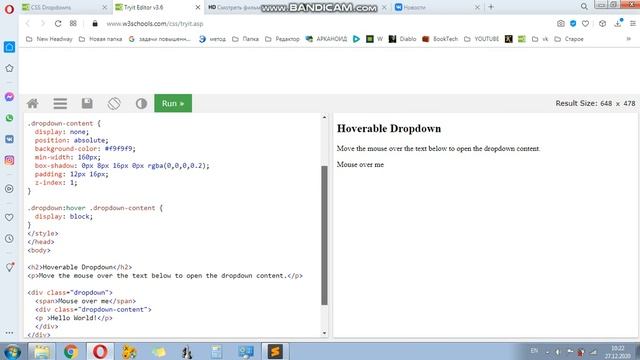
Task: Open the метод bookmark
Action: 212,39
